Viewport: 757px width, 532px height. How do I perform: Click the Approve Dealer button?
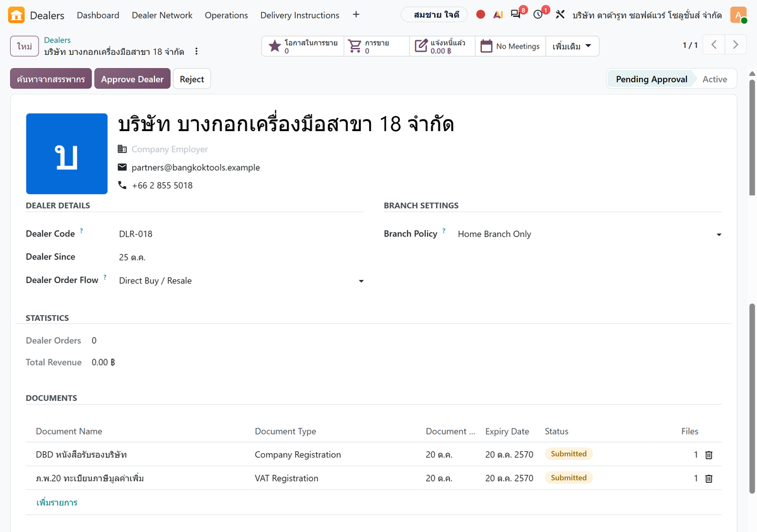pos(132,79)
